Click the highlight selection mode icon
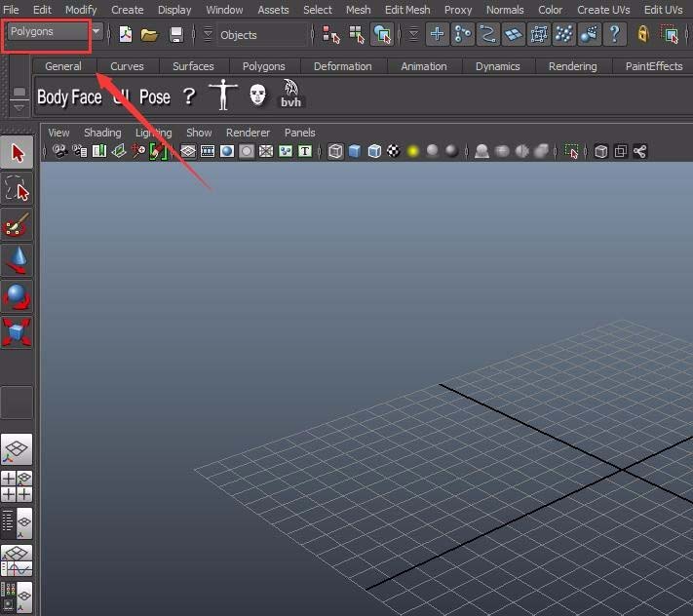 pyautogui.click(x=670, y=34)
